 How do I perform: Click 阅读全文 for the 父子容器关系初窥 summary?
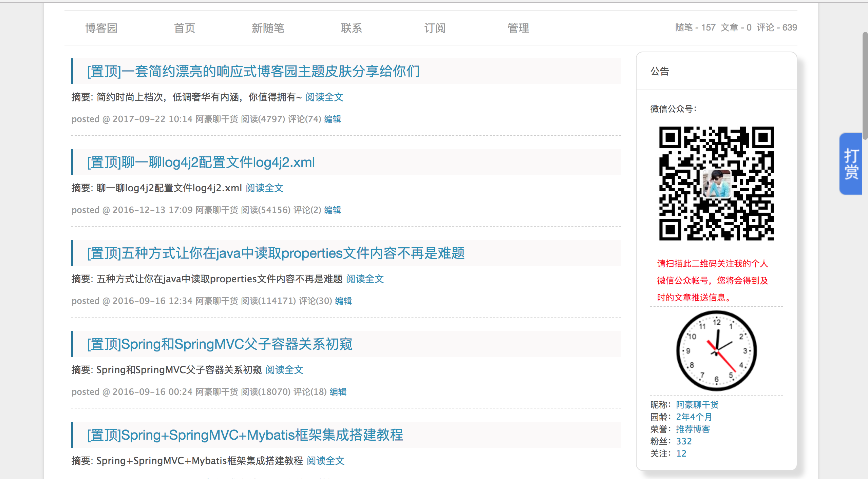pos(284,370)
